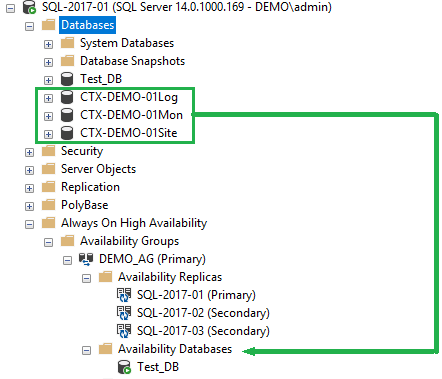Collapse the Availability Databases node

tap(86, 350)
